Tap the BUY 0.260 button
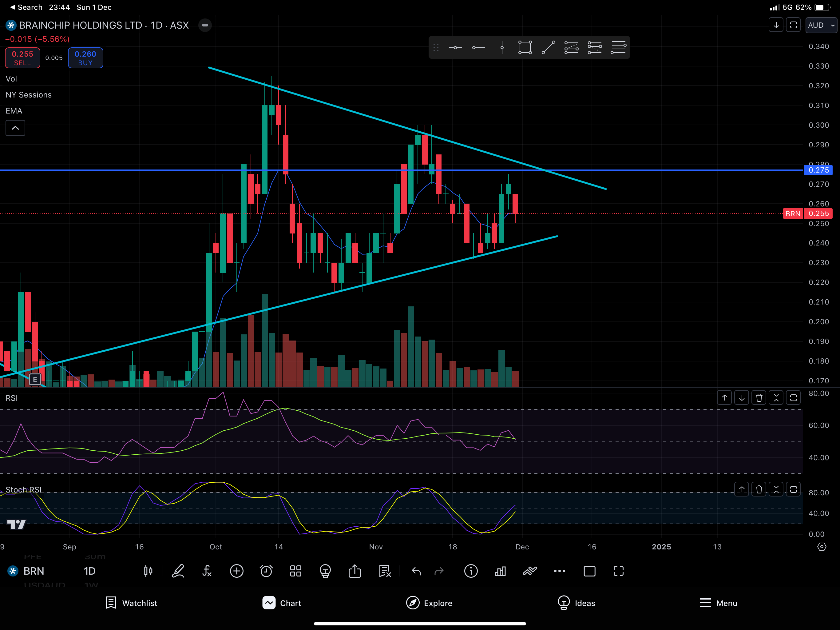 coord(85,58)
